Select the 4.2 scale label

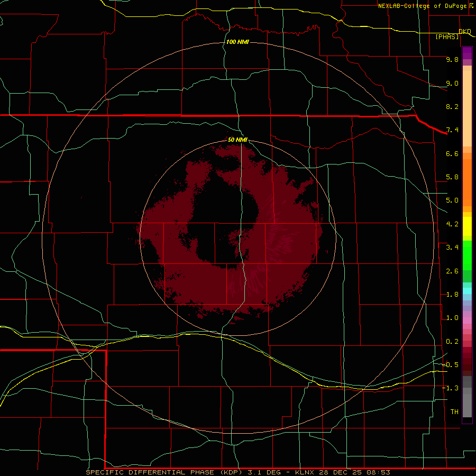pos(452,224)
